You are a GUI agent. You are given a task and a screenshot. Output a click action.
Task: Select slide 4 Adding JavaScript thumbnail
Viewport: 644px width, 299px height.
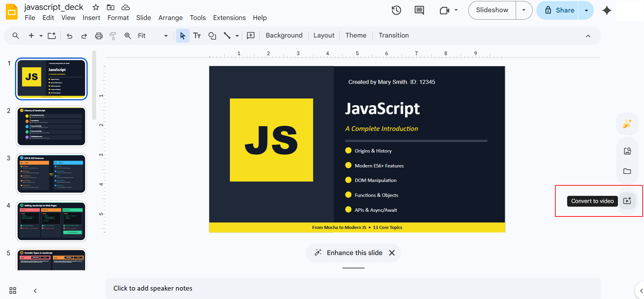coord(51,221)
